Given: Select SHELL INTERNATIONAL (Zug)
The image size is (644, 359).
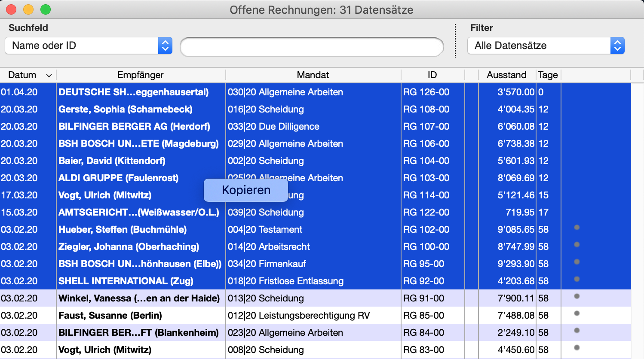Looking at the screenshot, I should click(x=126, y=281).
